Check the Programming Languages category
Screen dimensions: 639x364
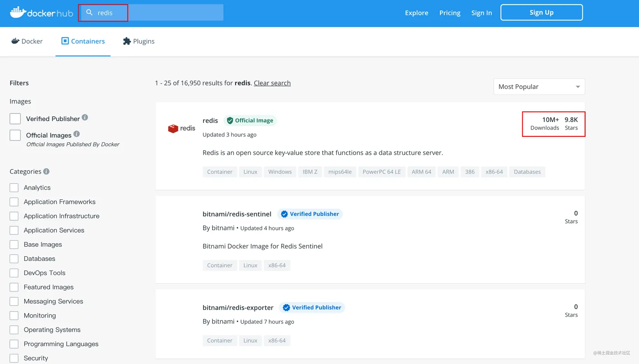pos(14,344)
